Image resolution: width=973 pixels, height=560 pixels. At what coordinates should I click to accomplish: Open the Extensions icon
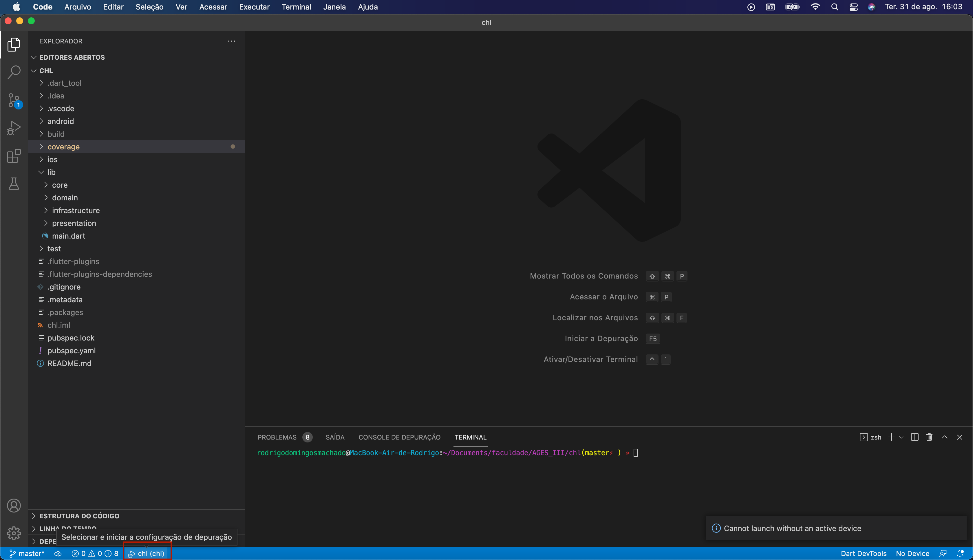14,156
